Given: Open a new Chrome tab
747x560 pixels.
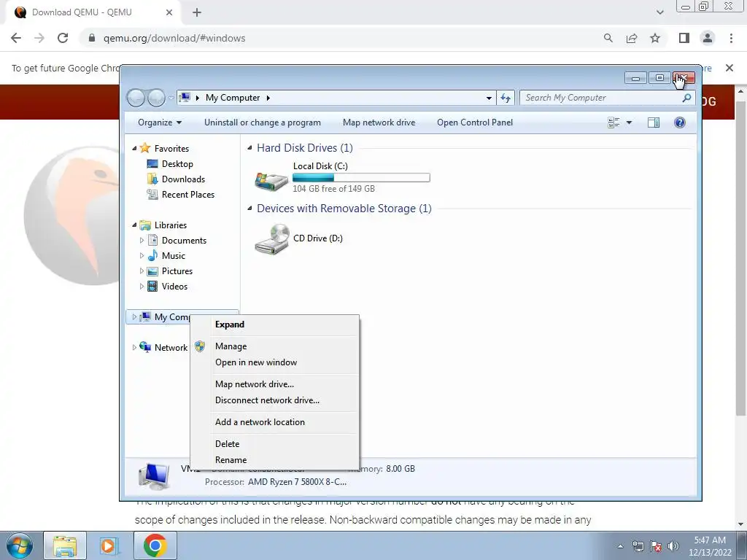Looking at the screenshot, I should point(197,12).
